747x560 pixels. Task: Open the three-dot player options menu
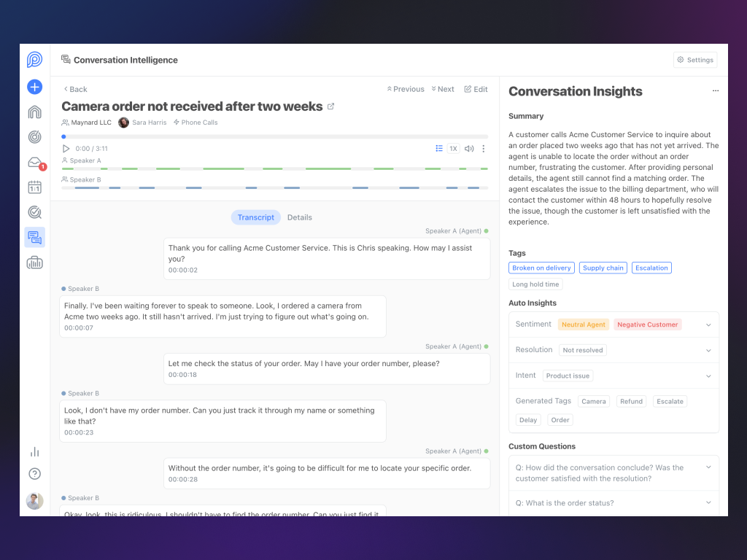483,148
